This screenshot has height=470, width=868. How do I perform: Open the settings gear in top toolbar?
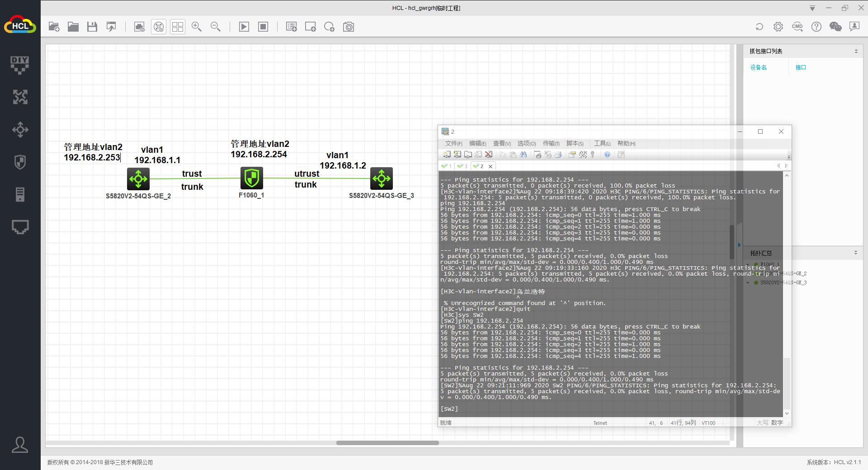(778, 27)
